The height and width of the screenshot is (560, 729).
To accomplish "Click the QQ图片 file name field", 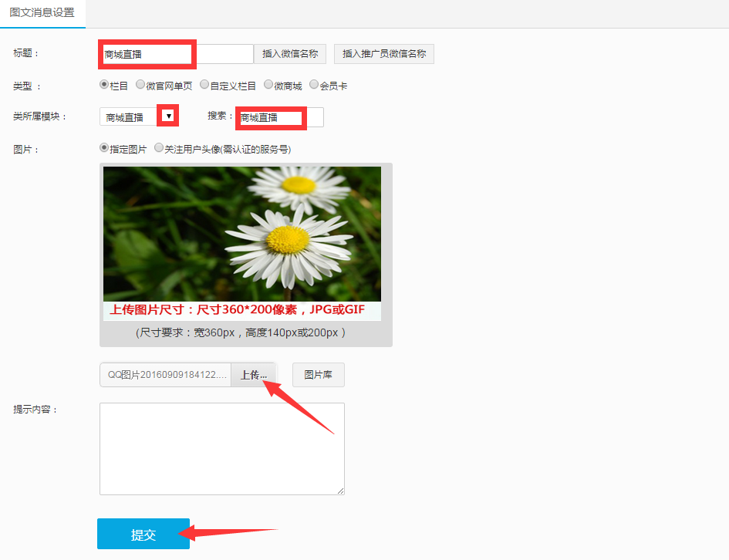I will tap(166, 375).
